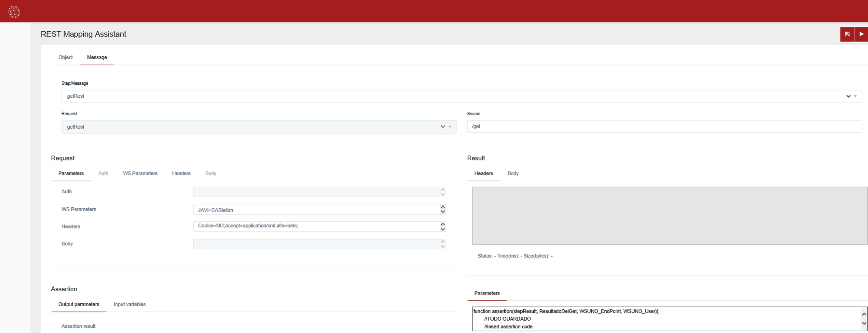
Task: Click the application logo in header
Action: [x=14, y=11]
